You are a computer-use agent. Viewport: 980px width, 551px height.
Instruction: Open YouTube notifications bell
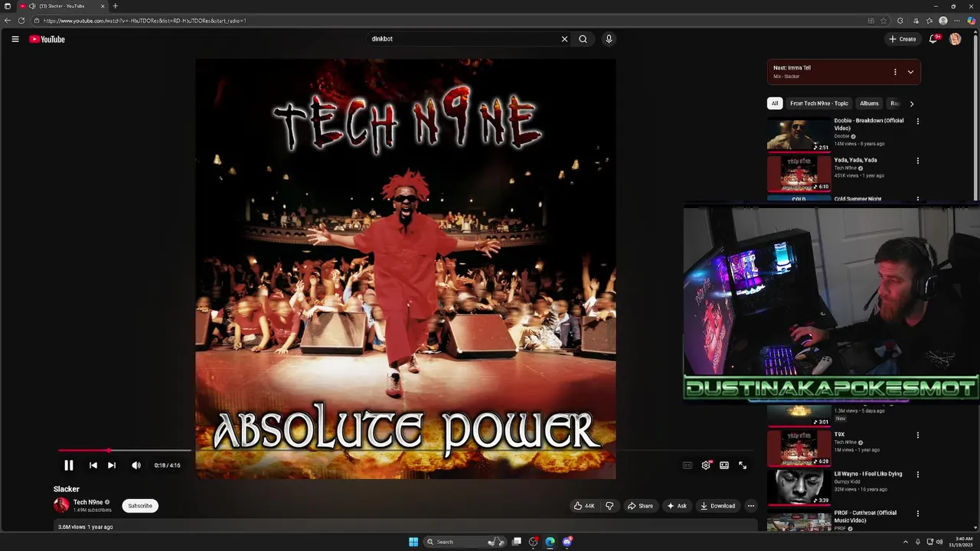(x=933, y=39)
